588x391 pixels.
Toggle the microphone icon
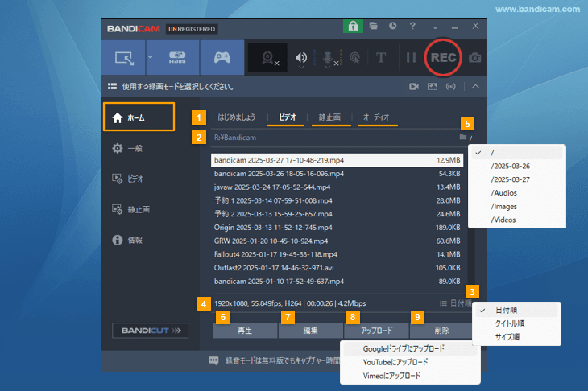click(x=328, y=58)
